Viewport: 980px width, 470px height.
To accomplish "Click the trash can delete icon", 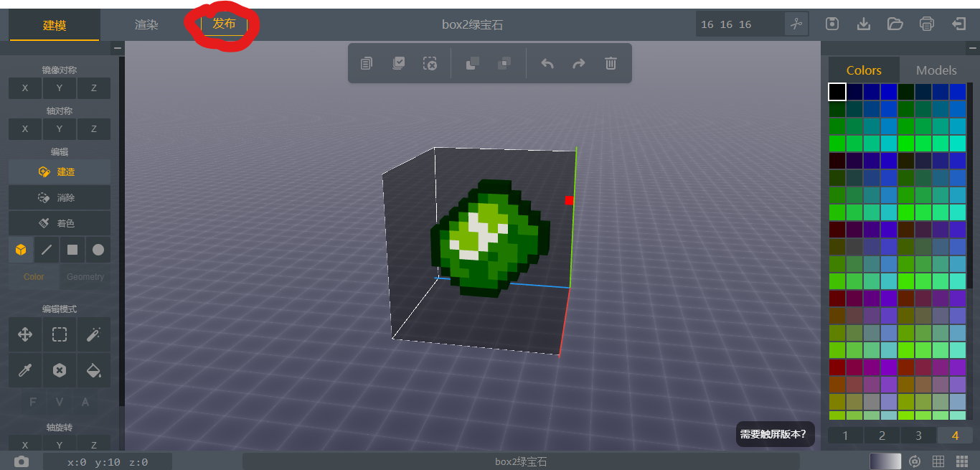I will tap(611, 63).
